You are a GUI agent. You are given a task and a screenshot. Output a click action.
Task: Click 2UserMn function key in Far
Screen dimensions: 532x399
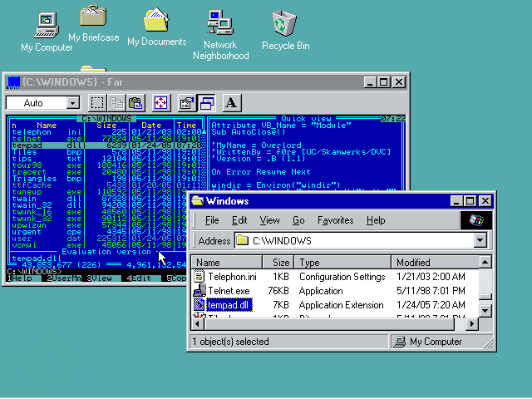pyautogui.click(x=64, y=278)
